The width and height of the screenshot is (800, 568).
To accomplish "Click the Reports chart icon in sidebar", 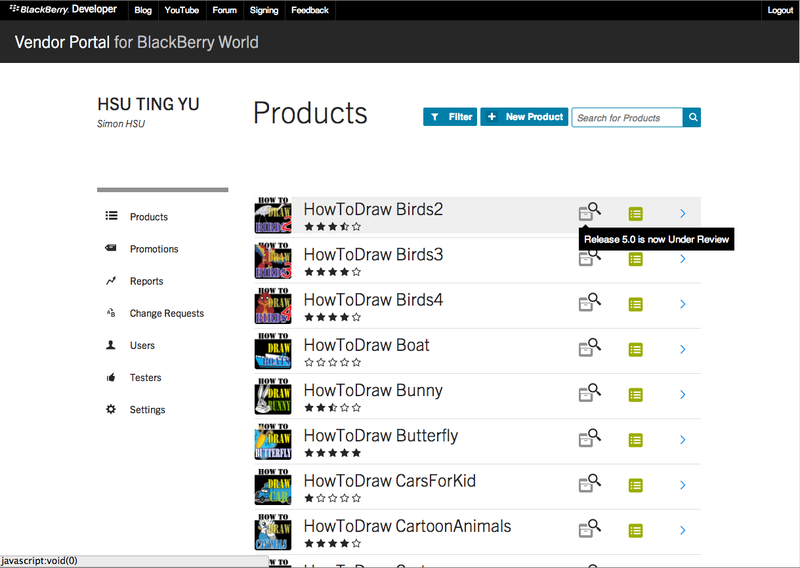I will click(111, 281).
